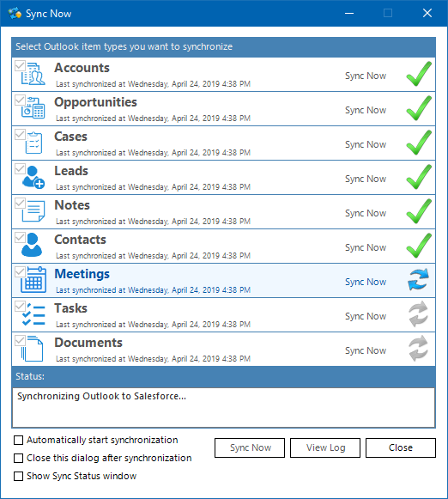Screen dimensions: 448x499
Task: Click the Cases clipboard icon
Action: point(33,143)
